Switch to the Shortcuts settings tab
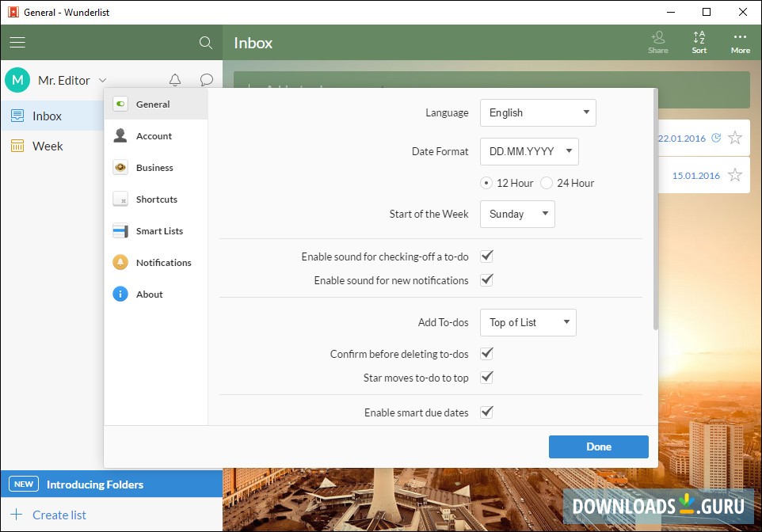 (156, 199)
